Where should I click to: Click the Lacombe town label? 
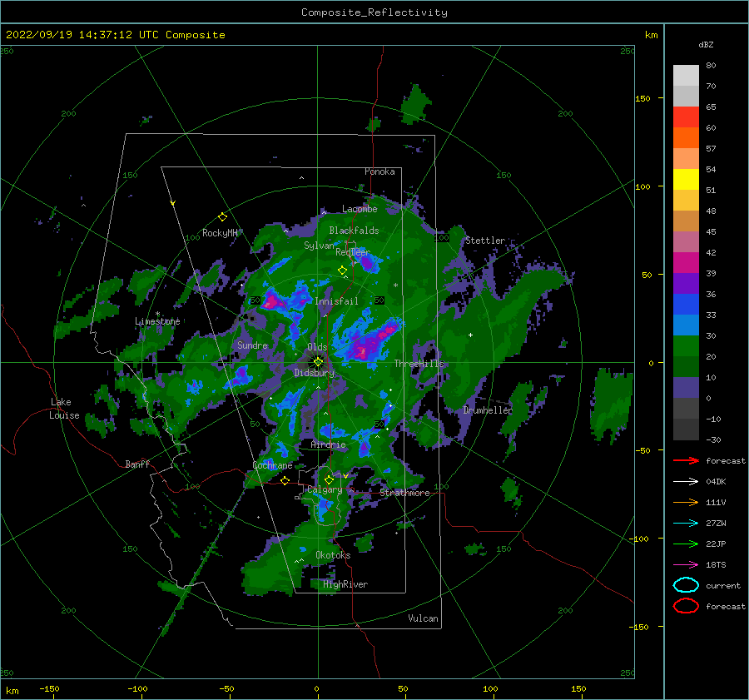(x=360, y=209)
